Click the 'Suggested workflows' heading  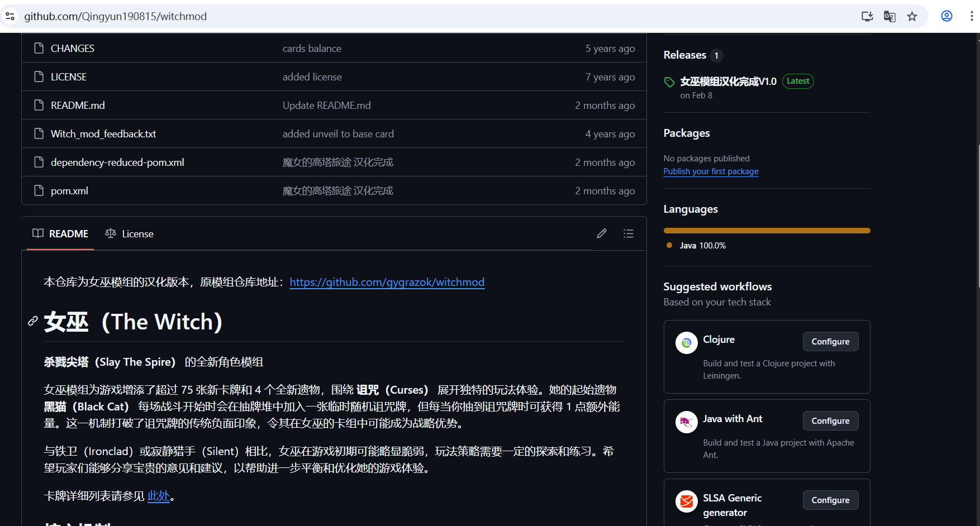tap(717, 286)
